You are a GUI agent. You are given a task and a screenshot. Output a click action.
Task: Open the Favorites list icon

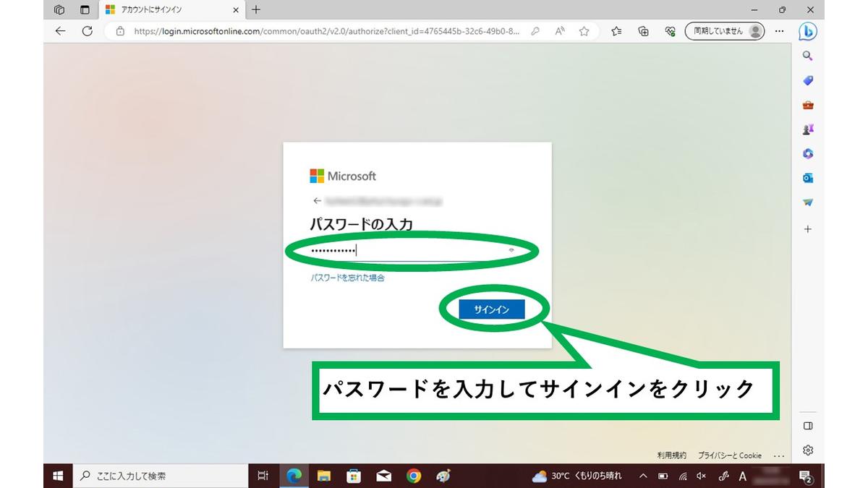[616, 31]
